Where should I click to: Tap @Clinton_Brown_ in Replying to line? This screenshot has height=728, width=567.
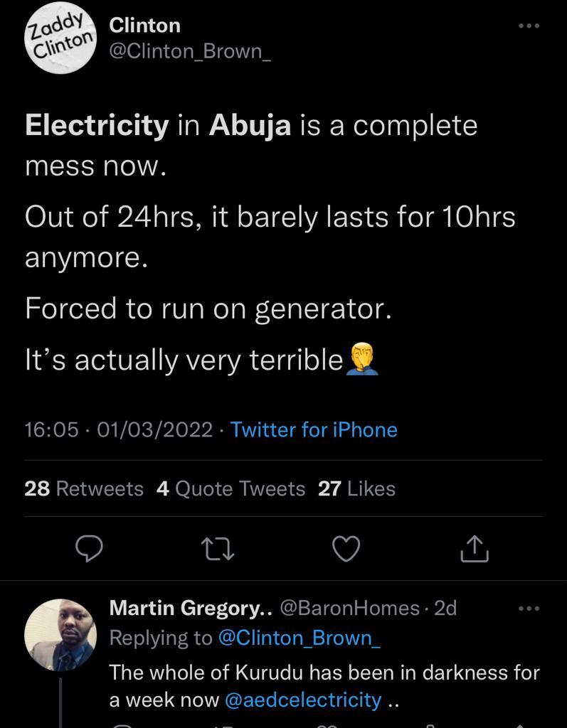tap(299, 638)
